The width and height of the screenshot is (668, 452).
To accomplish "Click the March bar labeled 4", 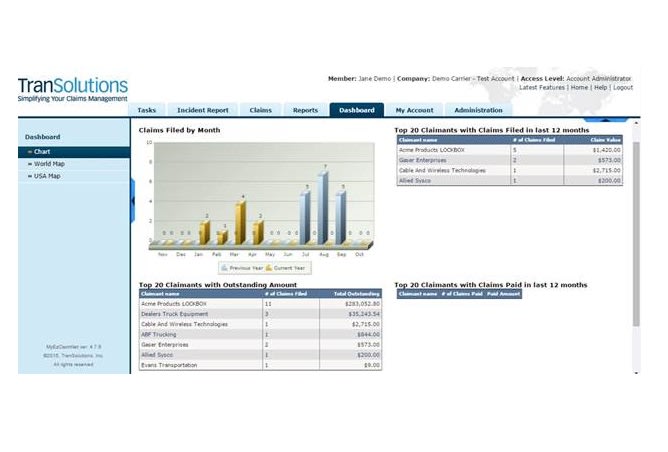I will pyautogui.click(x=240, y=222).
